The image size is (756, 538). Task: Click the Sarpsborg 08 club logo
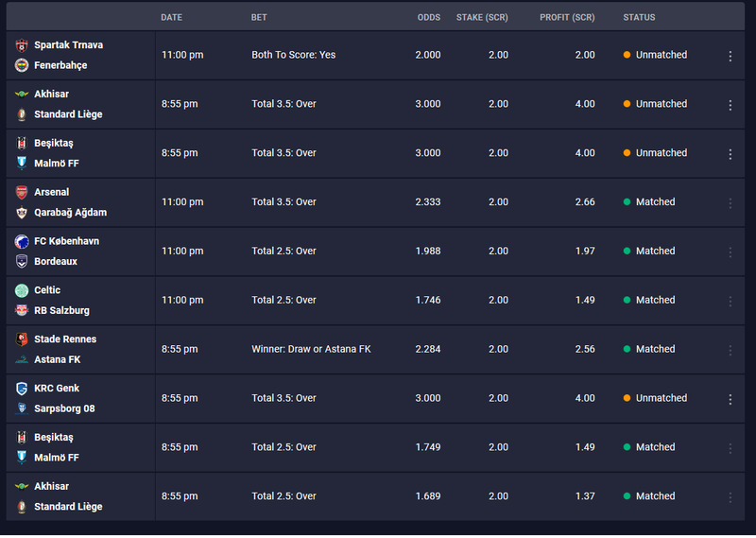[21, 408]
